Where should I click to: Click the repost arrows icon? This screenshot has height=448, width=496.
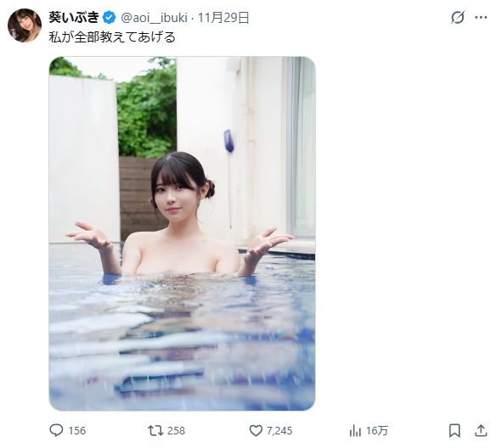pos(155,430)
